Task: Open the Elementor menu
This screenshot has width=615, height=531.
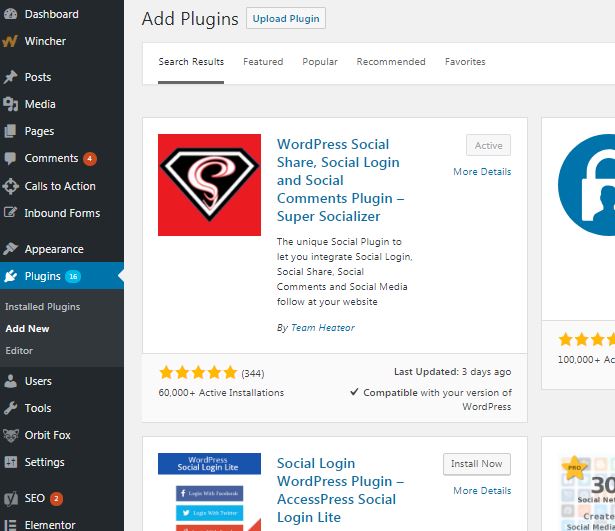Action: pos(50,525)
